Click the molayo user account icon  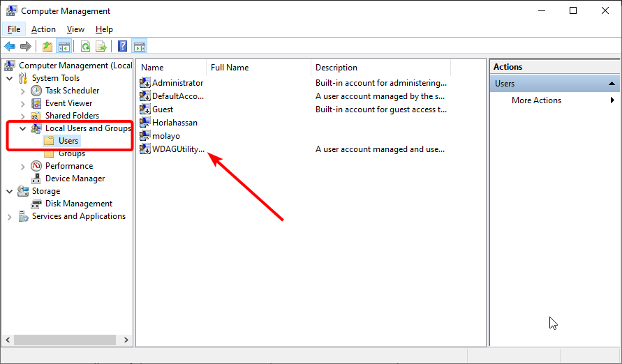click(145, 136)
